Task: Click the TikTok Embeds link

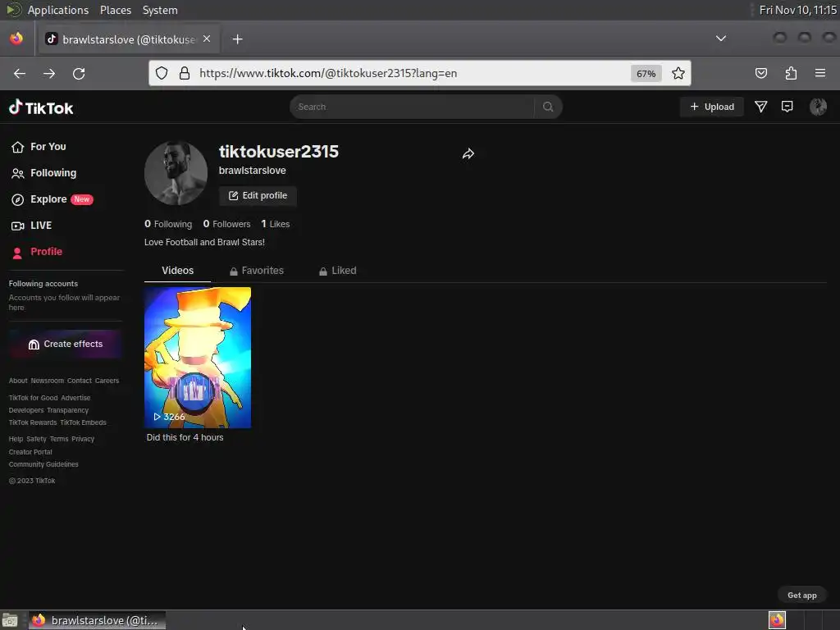Action: point(83,422)
